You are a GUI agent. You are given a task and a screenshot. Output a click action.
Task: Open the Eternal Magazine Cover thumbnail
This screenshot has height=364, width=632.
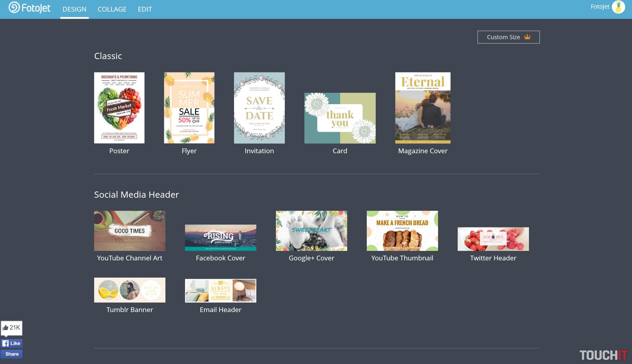(423, 108)
